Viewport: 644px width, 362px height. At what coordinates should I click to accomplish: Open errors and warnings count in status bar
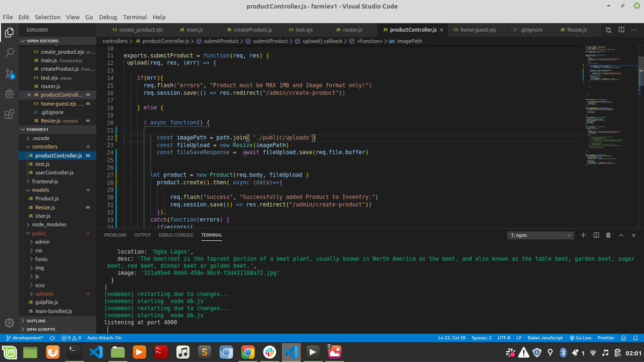pyautogui.click(x=71, y=338)
